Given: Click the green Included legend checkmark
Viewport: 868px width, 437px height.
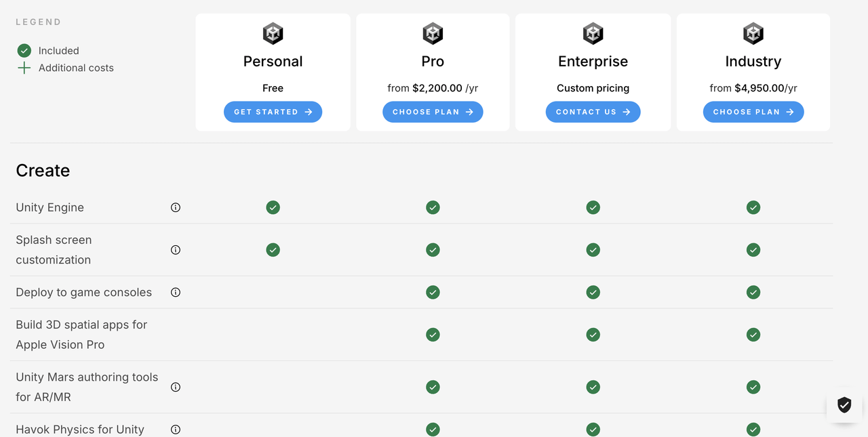Looking at the screenshot, I should [x=24, y=51].
